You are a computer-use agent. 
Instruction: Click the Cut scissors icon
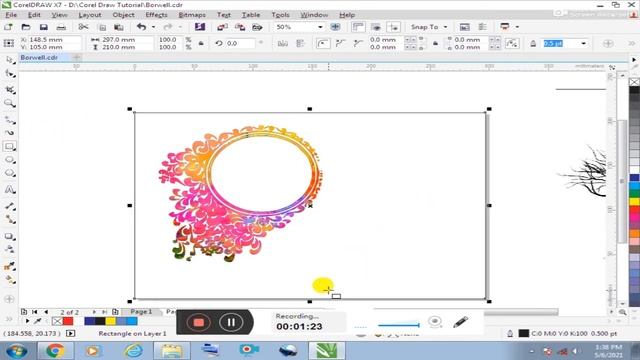[x=83, y=27]
